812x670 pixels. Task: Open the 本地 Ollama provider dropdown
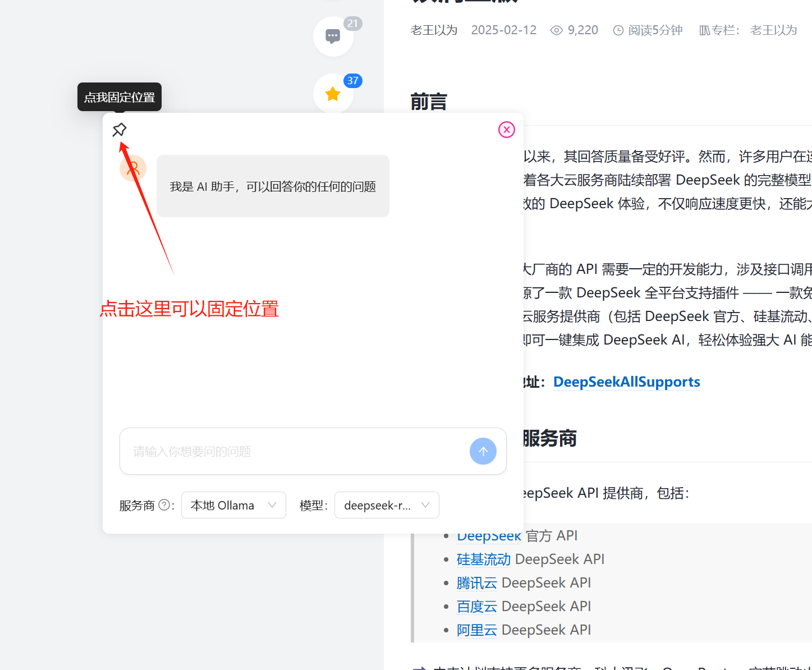click(x=233, y=505)
